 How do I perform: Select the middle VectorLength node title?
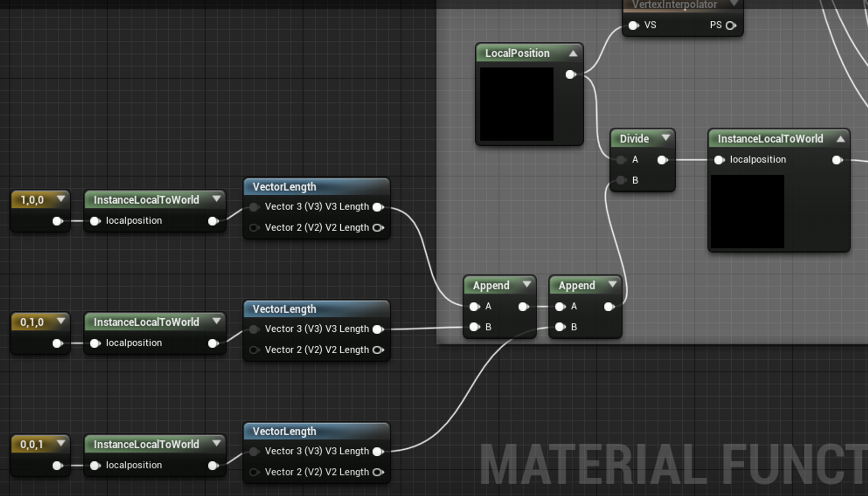(x=285, y=309)
